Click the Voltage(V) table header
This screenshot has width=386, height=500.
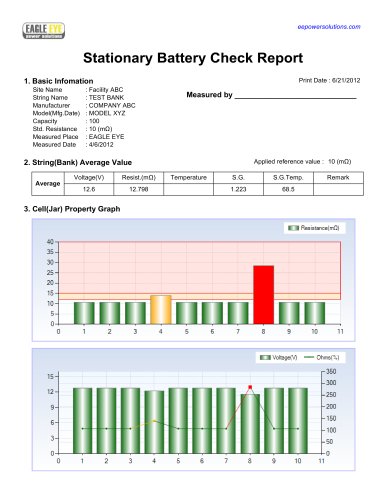[89, 178]
